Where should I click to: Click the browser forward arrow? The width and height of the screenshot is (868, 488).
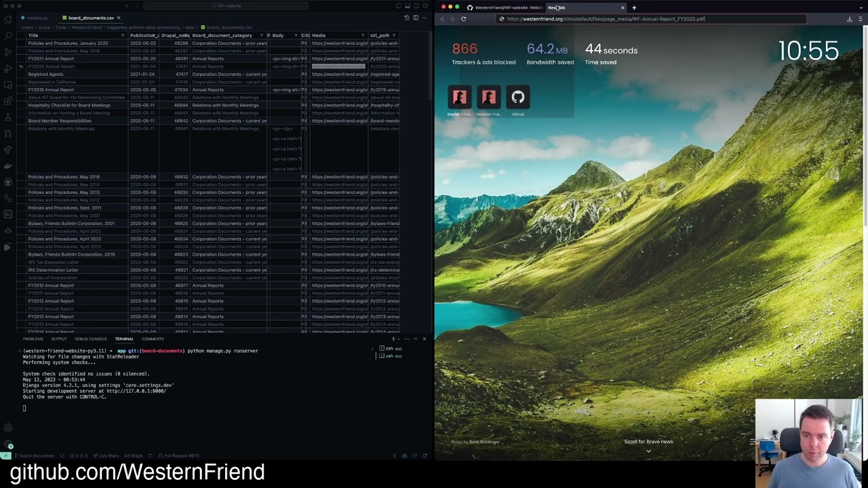point(452,19)
